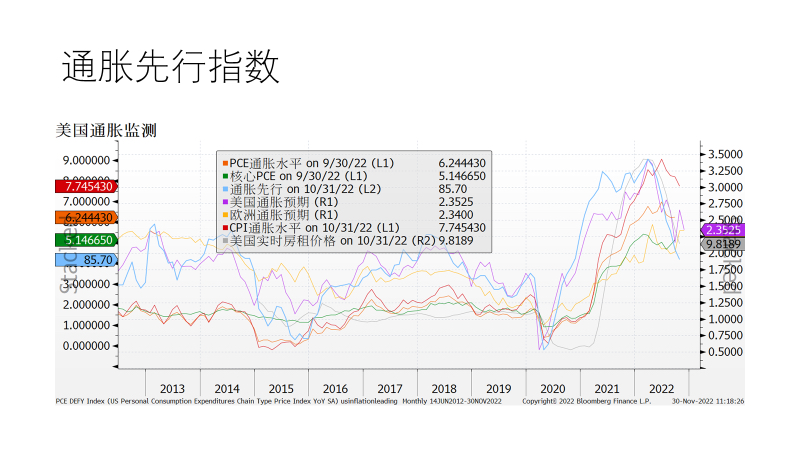
Task: Click the 2022 year label on the x-axis
Action: pos(661,388)
